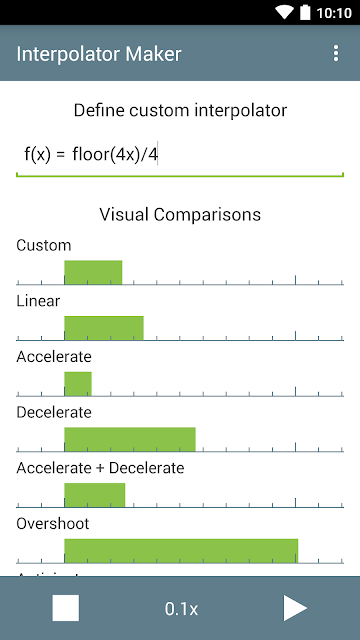
Task: Open the three-dot overflow menu
Action: click(336, 53)
